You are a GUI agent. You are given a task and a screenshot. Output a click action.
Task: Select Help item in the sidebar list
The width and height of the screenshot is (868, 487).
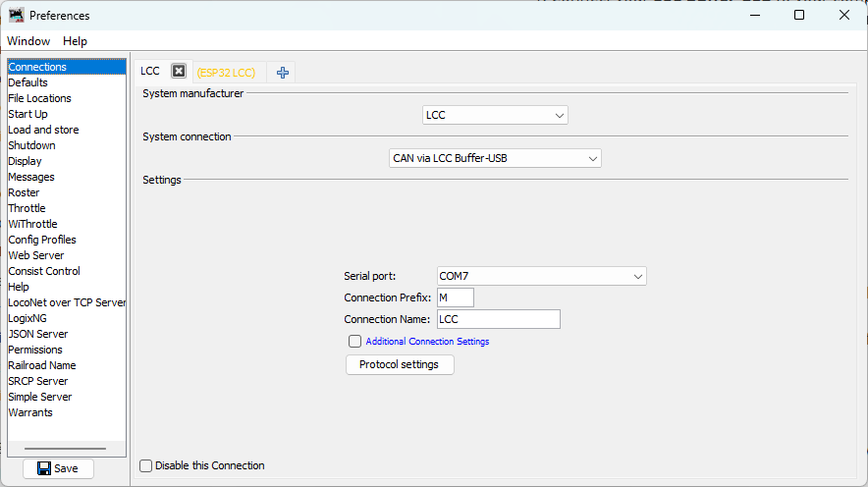tap(67, 287)
